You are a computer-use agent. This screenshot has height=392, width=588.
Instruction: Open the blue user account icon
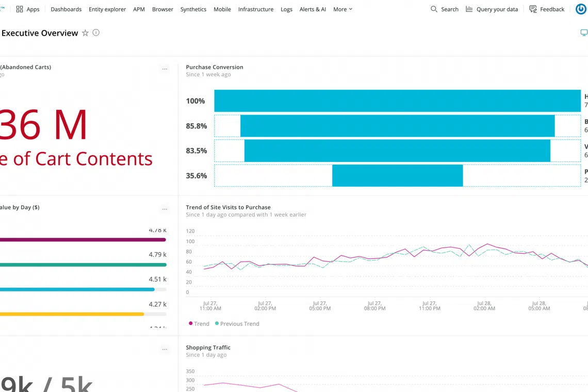tap(580, 9)
